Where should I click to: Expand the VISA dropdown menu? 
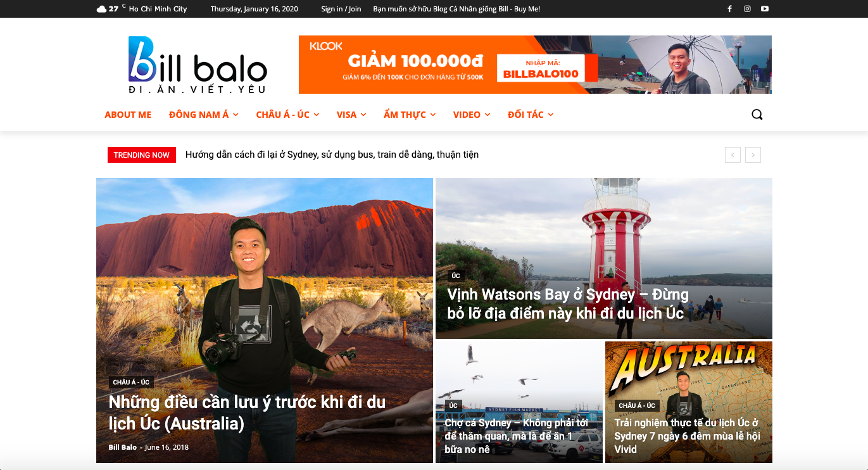tap(351, 115)
